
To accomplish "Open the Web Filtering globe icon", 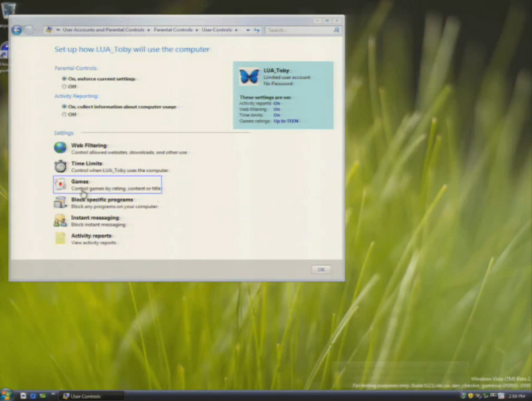I will (x=60, y=148).
